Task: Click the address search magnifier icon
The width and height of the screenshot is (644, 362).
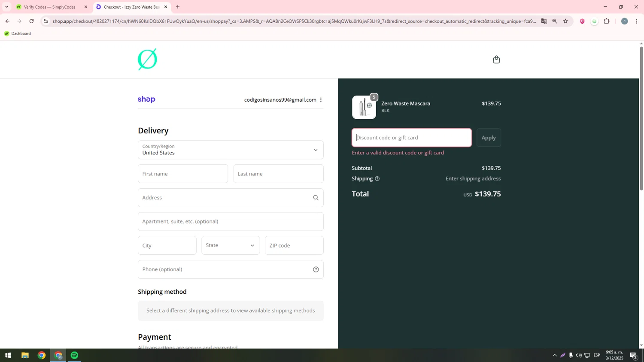Action: [316, 198]
